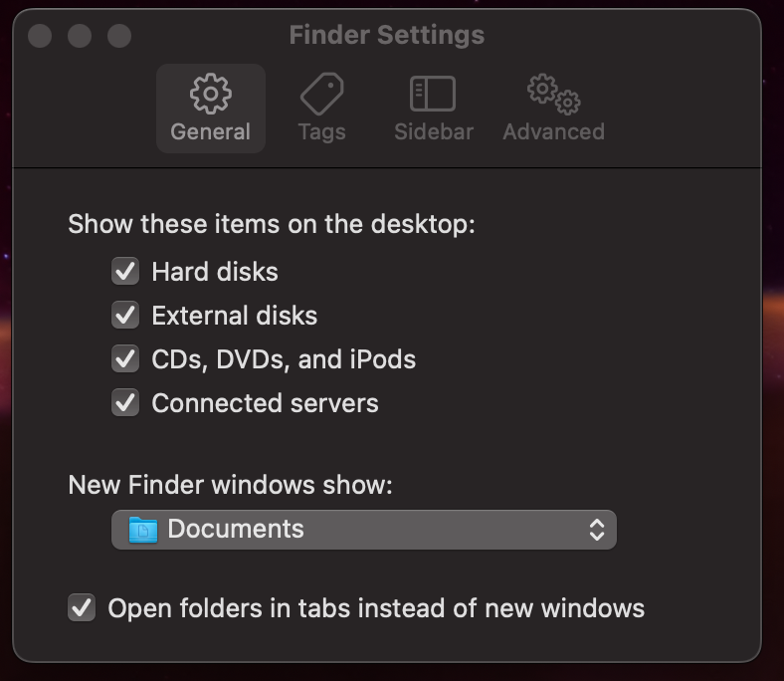Disable CDs, DVDs, and iPods checkbox
The height and width of the screenshot is (681, 784).
tap(125, 358)
